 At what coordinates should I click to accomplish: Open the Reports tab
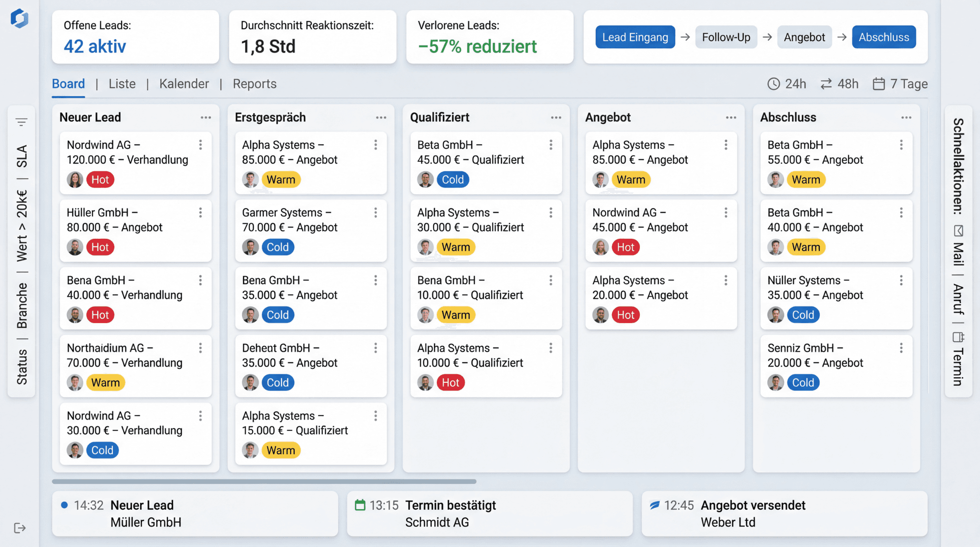point(255,84)
